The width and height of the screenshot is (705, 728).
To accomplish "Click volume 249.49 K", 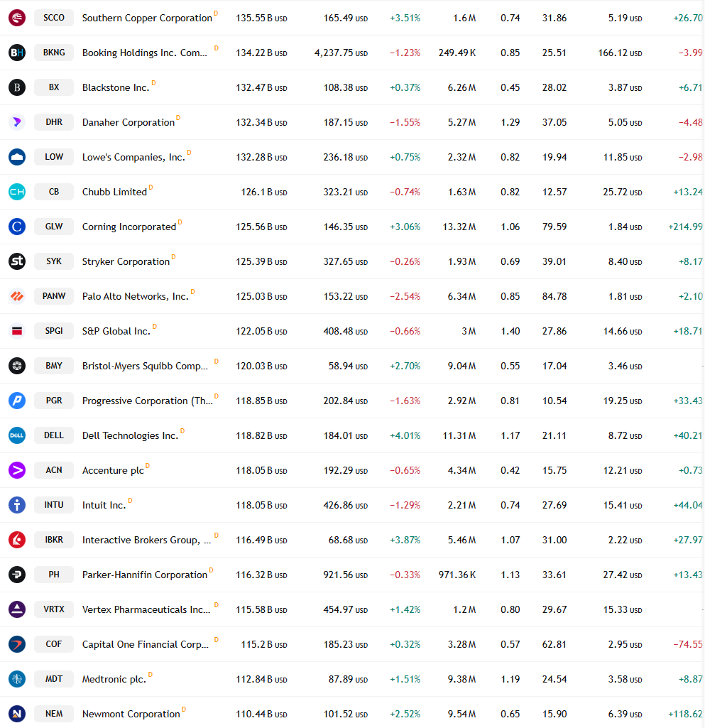I will [x=457, y=53].
